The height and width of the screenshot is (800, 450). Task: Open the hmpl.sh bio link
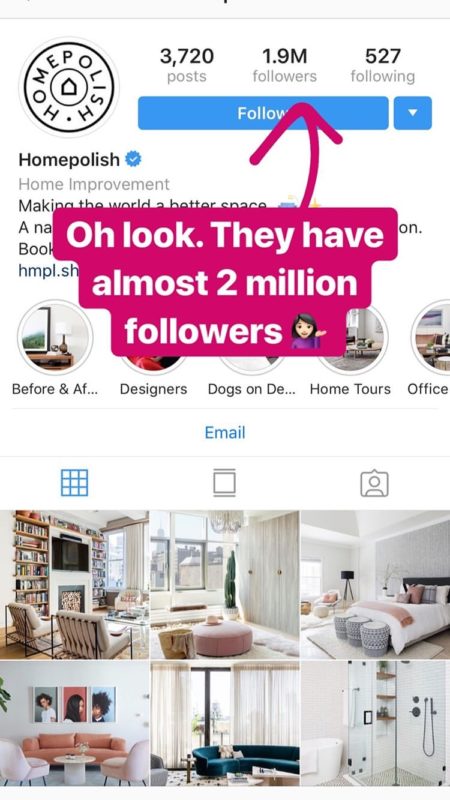coord(48,270)
